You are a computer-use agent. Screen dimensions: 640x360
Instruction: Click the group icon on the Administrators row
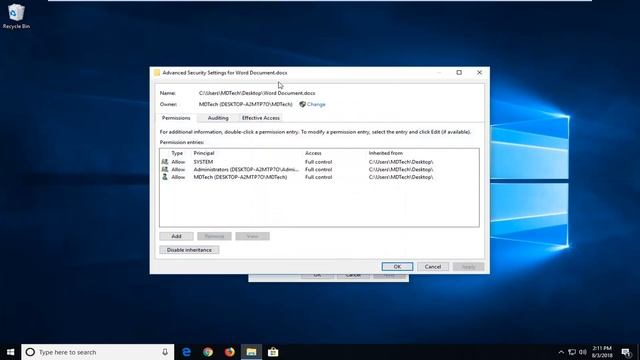165,169
